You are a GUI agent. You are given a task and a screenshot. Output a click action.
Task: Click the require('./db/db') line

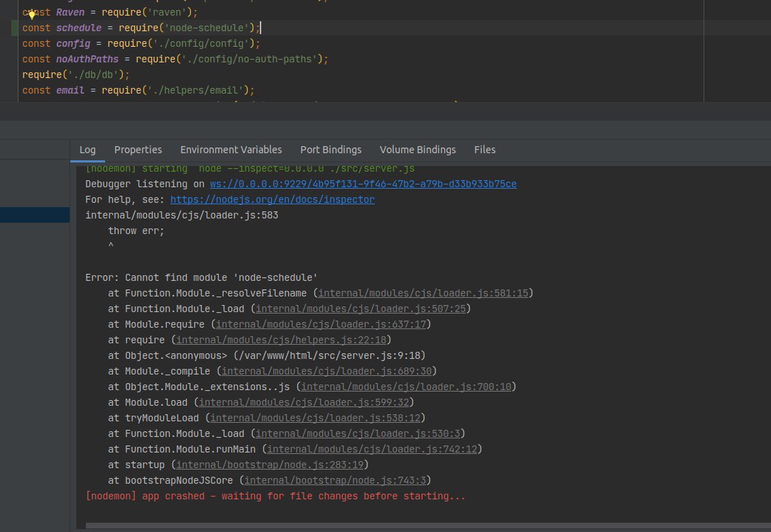tap(76, 74)
